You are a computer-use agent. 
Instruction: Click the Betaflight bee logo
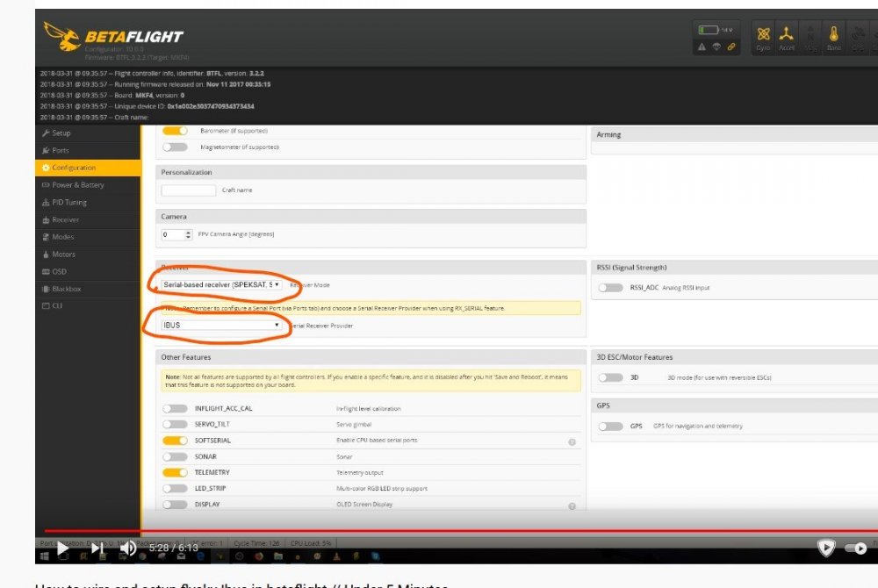[62, 36]
